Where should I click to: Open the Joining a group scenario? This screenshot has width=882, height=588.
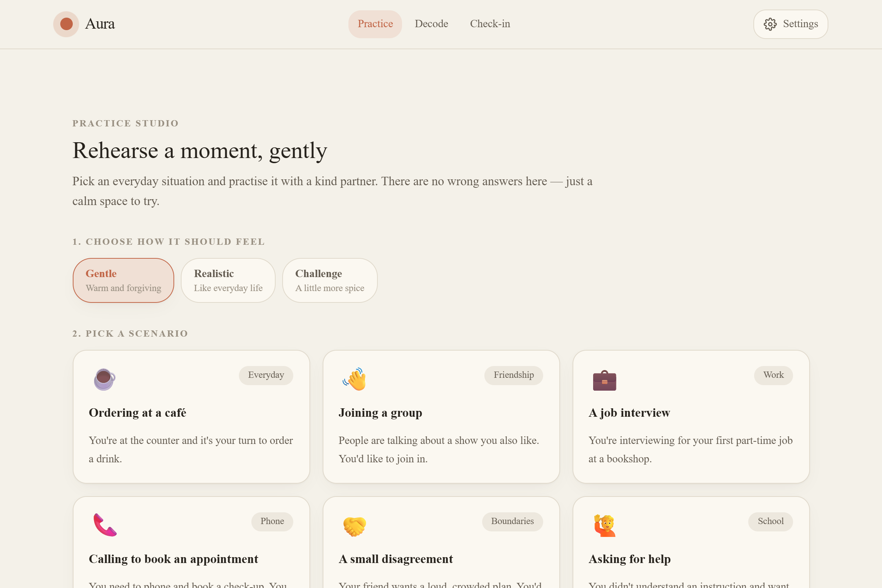tap(441, 416)
